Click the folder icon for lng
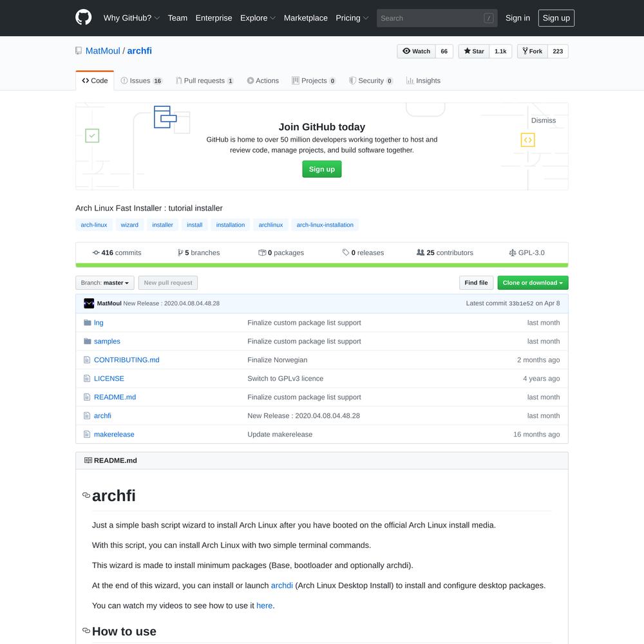 87,323
